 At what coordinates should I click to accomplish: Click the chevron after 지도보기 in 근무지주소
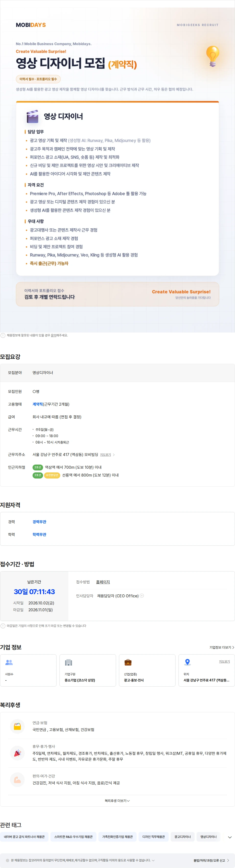[114, 455]
